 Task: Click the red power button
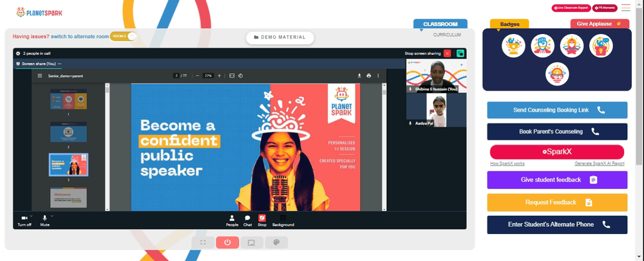[x=227, y=242]
